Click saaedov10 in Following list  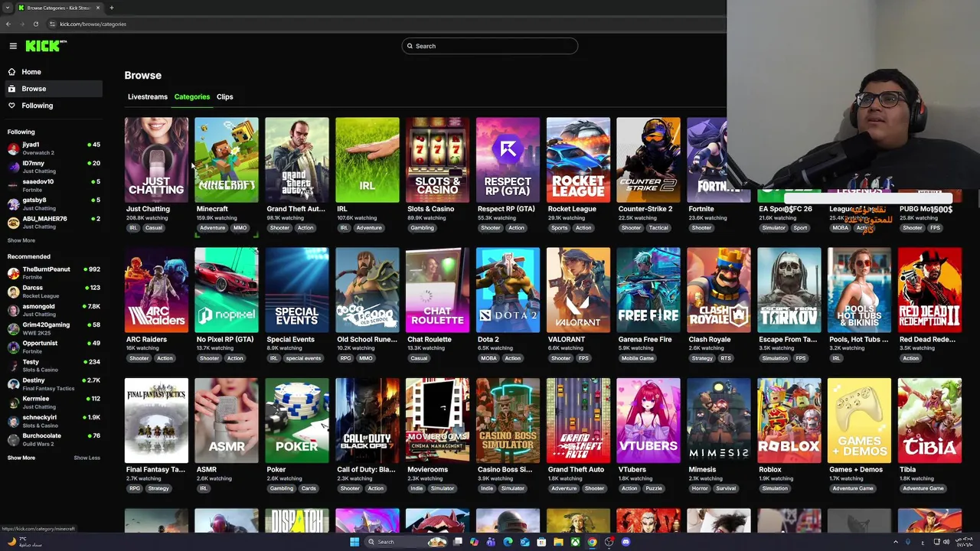tap(54, 185)
